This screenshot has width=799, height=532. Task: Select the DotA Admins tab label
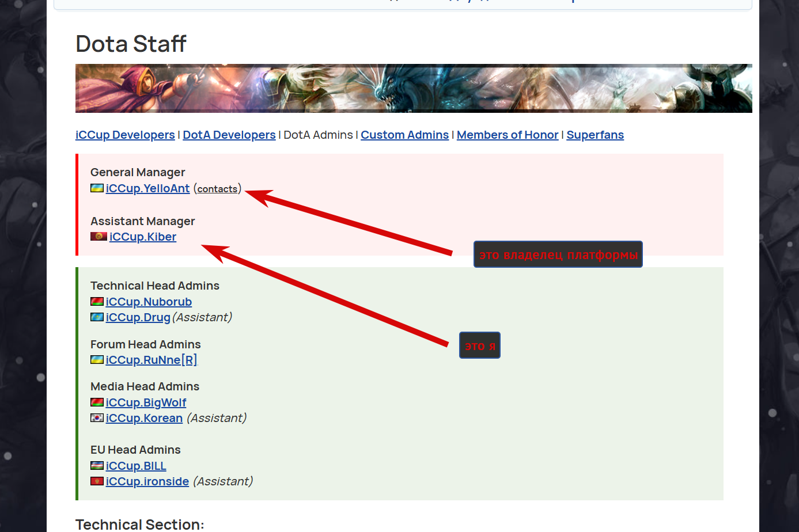point(318,135)
